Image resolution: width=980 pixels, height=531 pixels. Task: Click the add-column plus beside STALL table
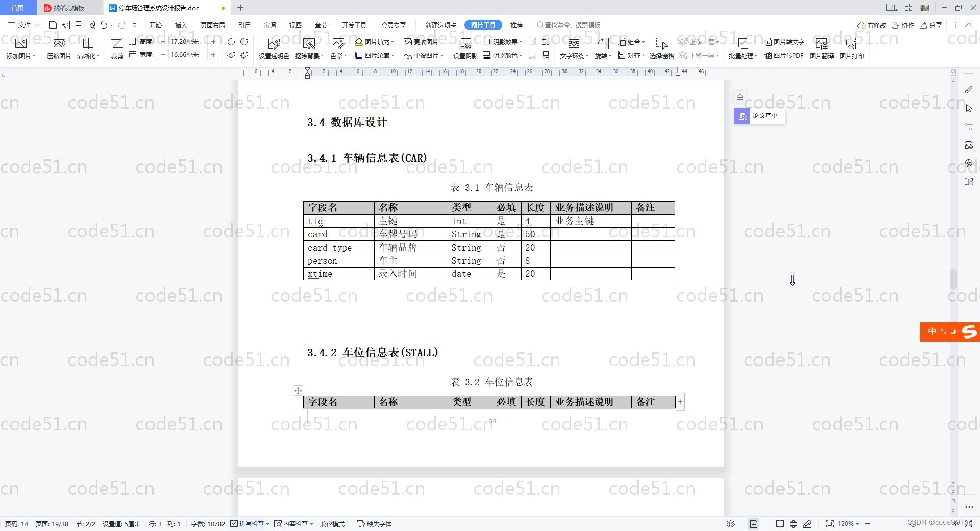pos(680,402)
